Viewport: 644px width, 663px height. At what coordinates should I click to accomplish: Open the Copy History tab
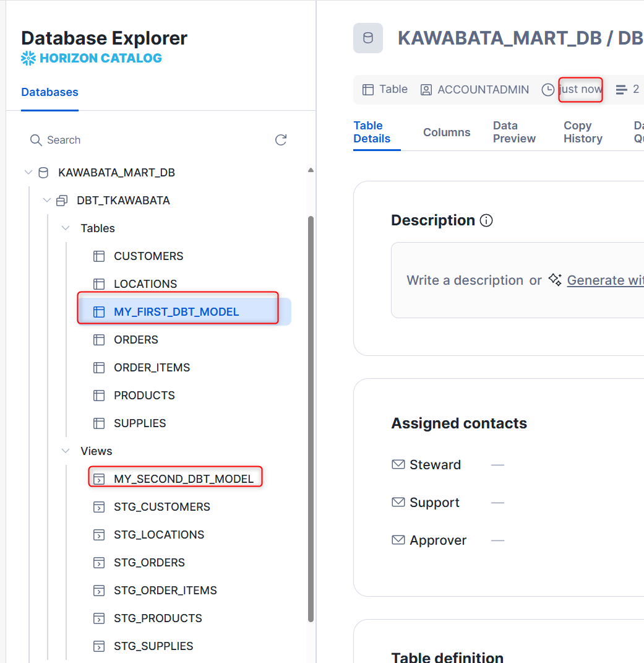click(x=583, y=132)
